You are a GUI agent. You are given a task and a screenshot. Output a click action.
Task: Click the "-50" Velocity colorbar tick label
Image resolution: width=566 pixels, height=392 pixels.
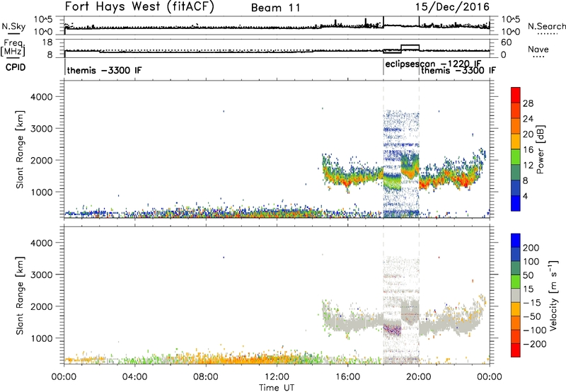tap(532, 316)
